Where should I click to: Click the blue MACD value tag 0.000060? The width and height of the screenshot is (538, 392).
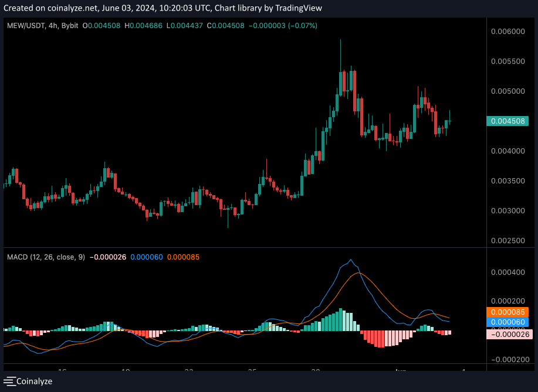coord(507,322)
